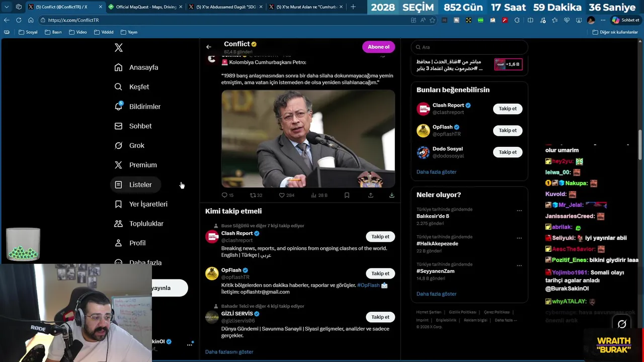The width and height of the screenshot is (644, 362).
Task: Click browser home button
Action: 31,20
